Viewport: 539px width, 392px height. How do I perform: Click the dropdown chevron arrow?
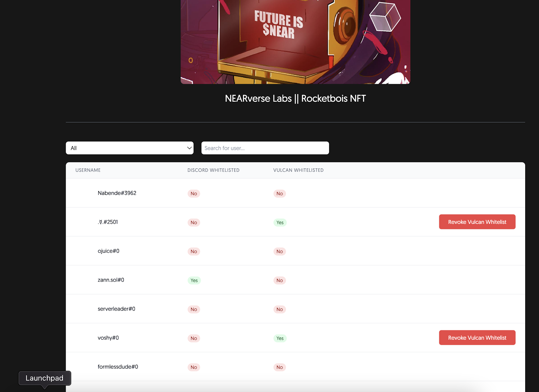pos(189,148)
